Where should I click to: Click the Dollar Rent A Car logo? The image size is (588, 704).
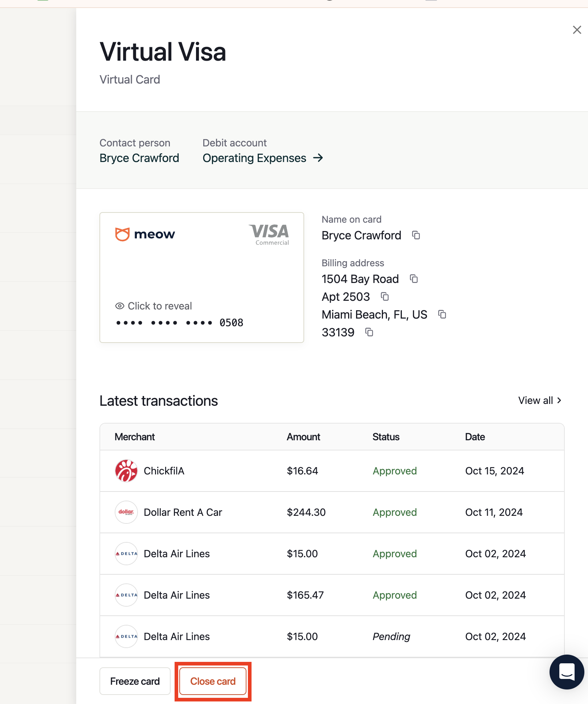pyautogui.click(x=126, y=512)
